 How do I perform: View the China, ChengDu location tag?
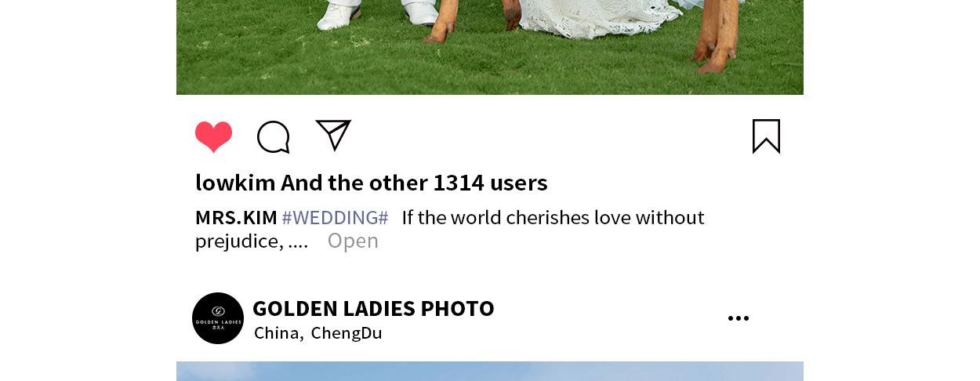[318, 332]
